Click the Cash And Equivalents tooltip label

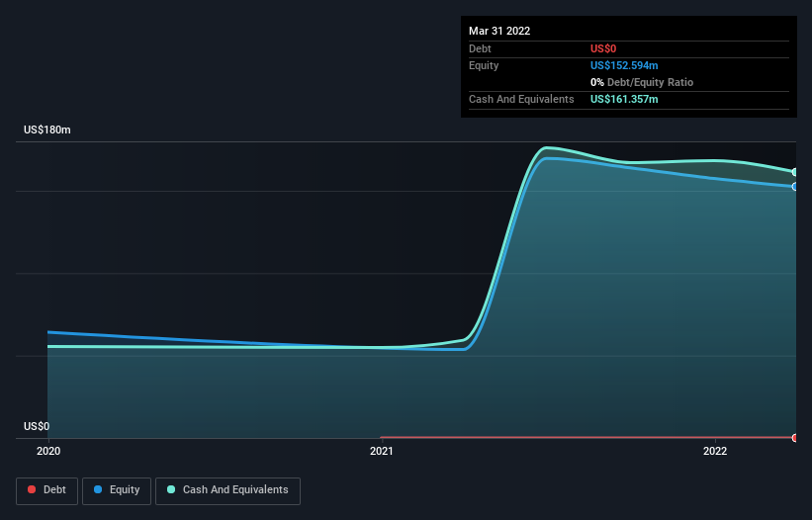pyautogui.click(x=521, y=99)
